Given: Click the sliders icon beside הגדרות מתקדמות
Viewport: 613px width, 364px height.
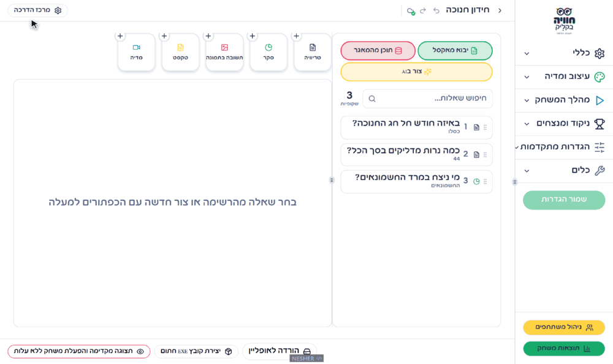Looking at the screenshot, I should click(x=600, y=148).
